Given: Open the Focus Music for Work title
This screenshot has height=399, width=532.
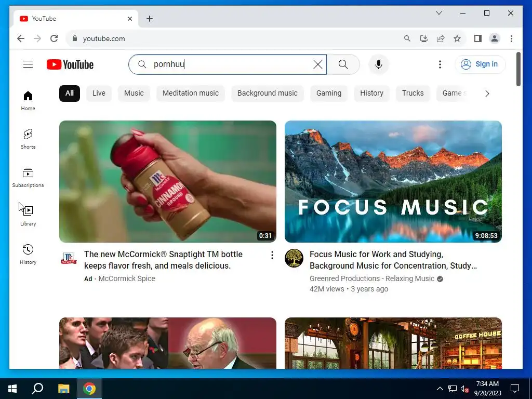Looking at the screenshot, I should (393, 260).
